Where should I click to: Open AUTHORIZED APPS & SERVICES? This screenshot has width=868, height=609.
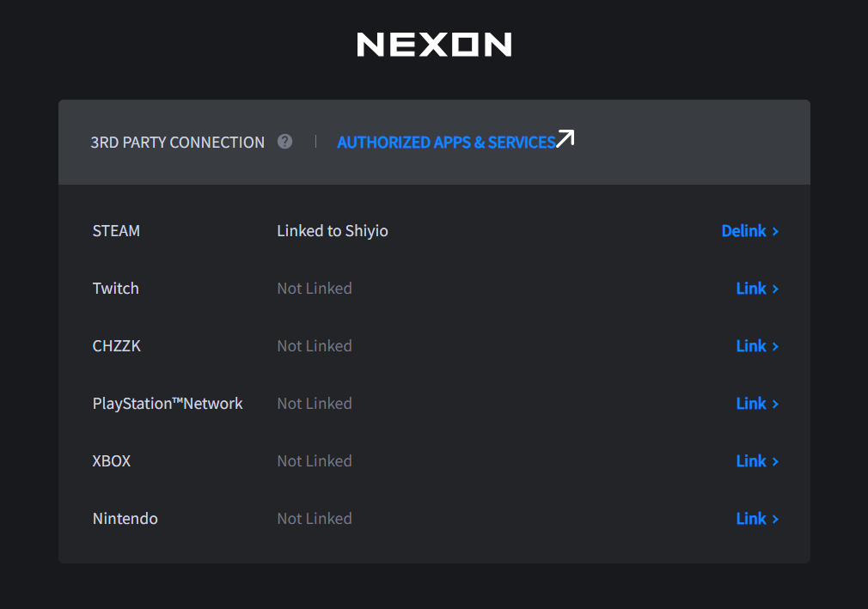coord(446,143)
